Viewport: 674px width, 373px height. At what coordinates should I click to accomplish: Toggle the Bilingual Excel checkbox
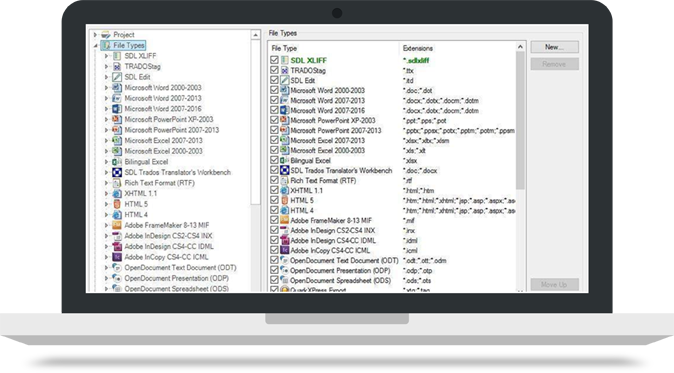pyautogui.click(x=274, y=160)
